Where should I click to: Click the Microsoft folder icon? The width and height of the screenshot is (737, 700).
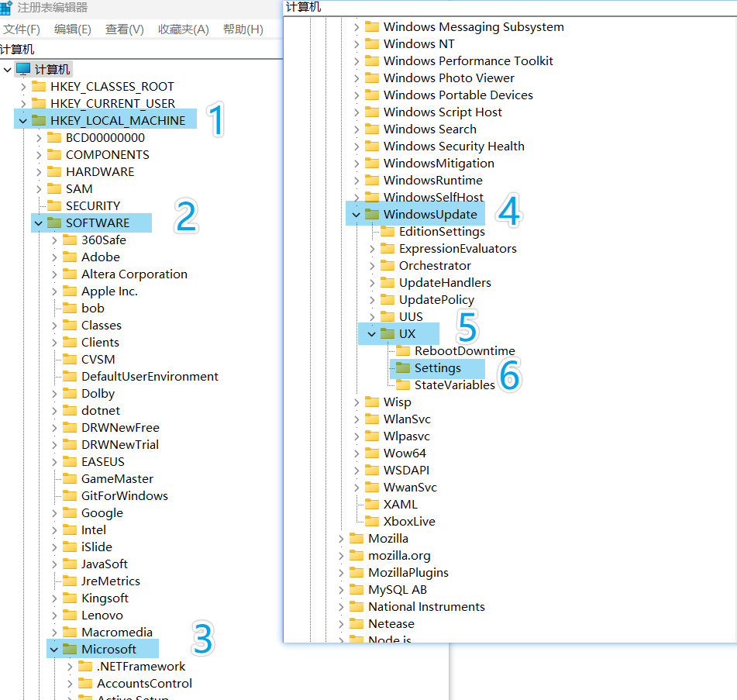click(70, 649)
